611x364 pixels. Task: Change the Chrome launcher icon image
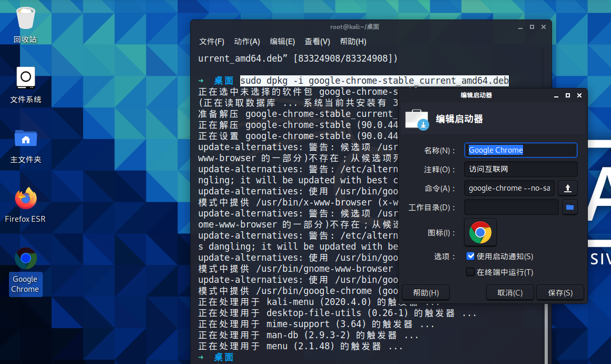point(480,233)
